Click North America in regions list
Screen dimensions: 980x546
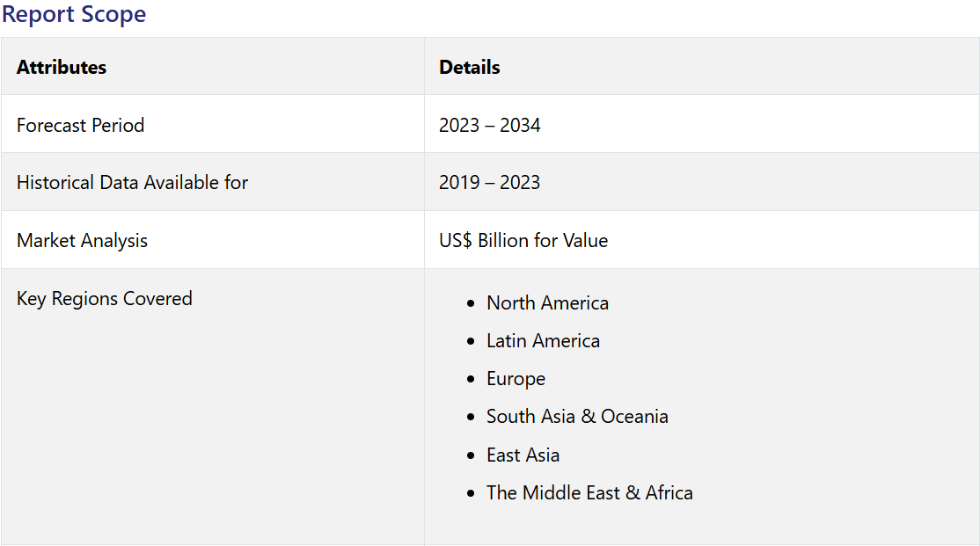(x=547, y=303)
